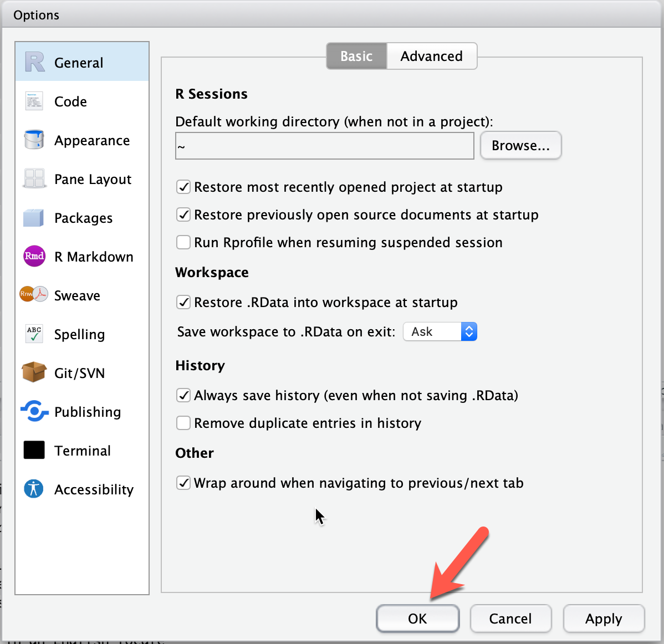Open Pane Layout options label
Screen dimensions: 664x644
click(x=93, y=180)
